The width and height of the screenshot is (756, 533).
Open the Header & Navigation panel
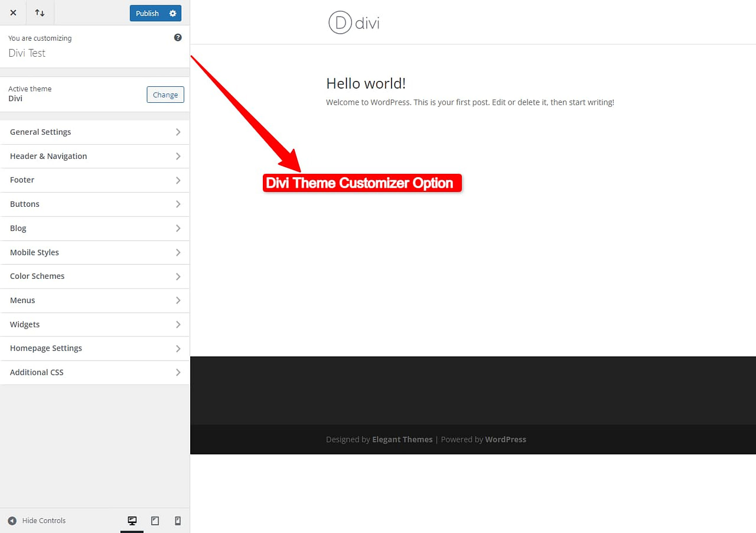(94, 155)
